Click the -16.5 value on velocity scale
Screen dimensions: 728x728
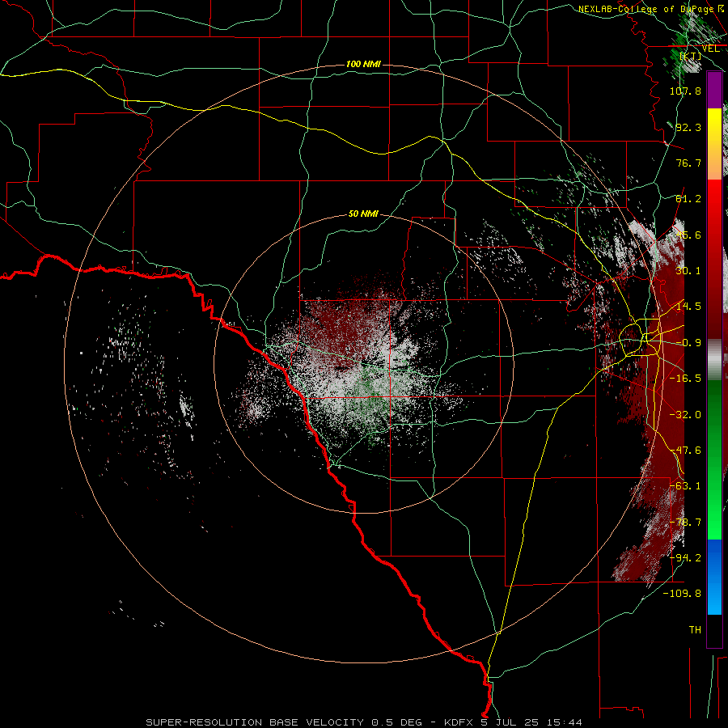685,379
